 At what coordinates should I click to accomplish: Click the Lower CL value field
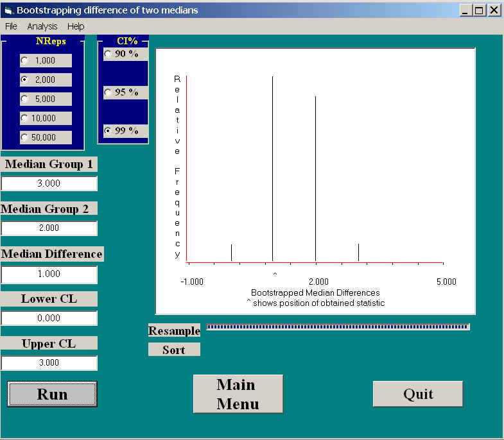tap(49, 318)
